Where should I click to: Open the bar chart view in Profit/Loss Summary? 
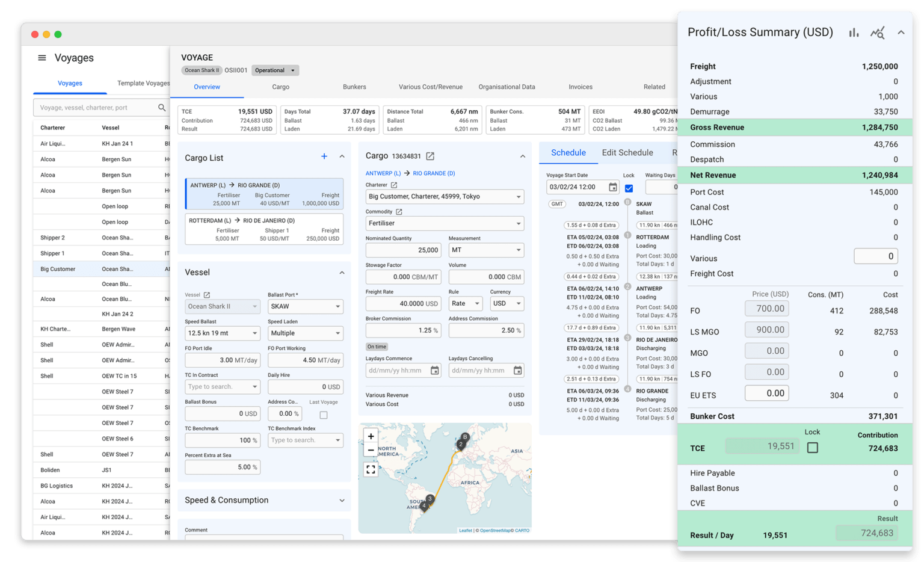pos(854,33)
